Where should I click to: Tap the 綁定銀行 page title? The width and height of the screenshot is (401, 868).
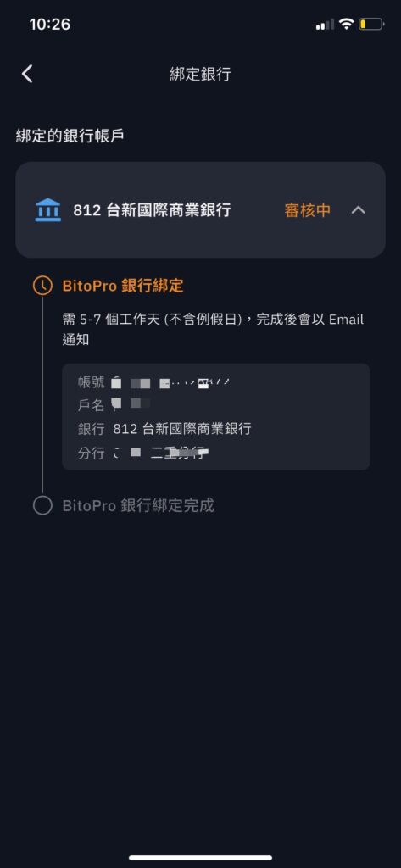(200, 75)
